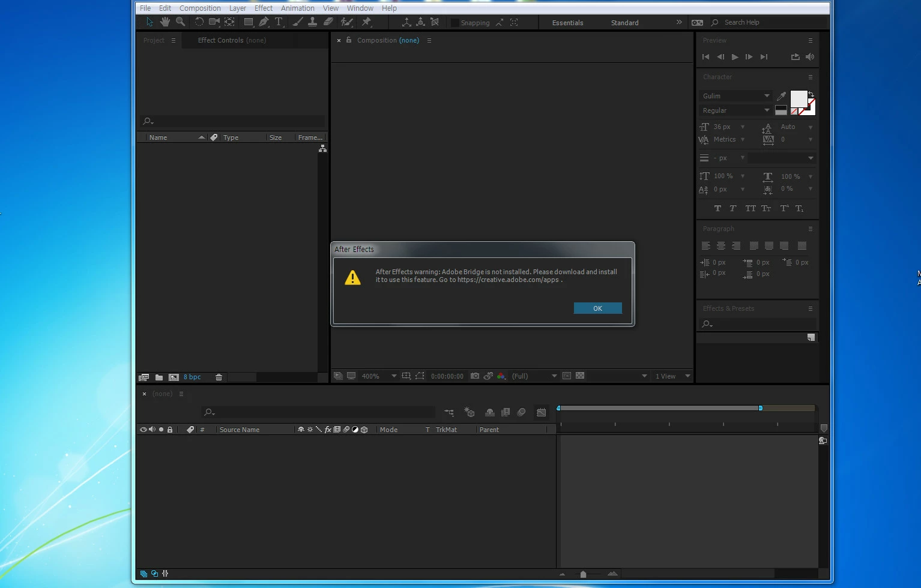Select the Rotation tool
921x588 pixels.
point(199,22)
